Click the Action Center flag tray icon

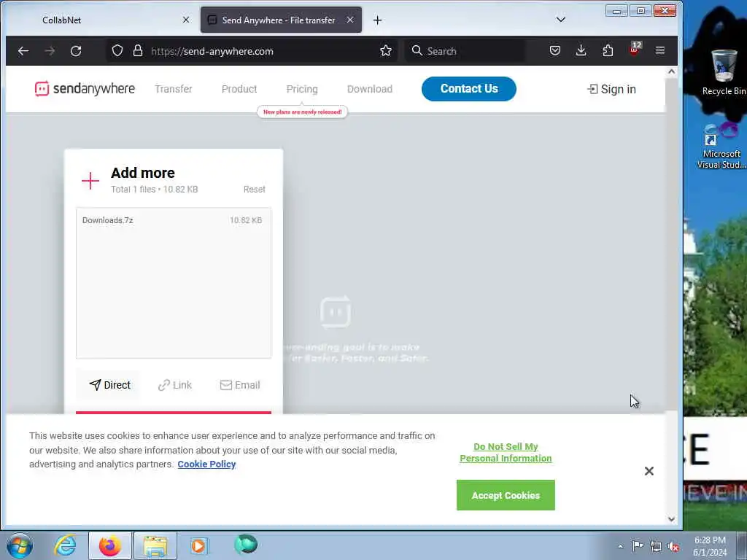point(638,546)
